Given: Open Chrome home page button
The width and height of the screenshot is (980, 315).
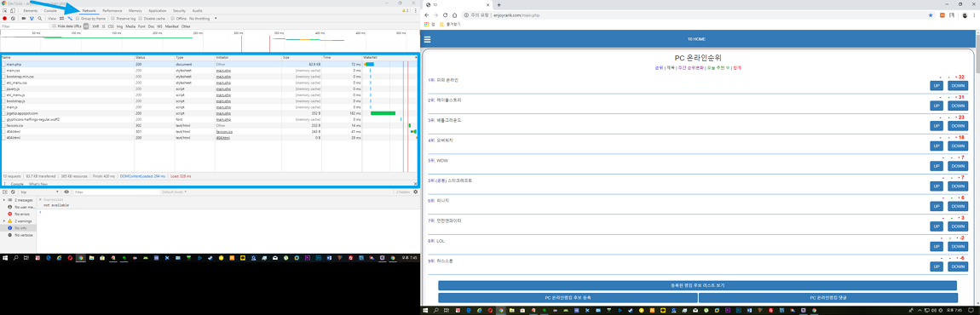Looking at the screenshot, I should tap(454, 15).
